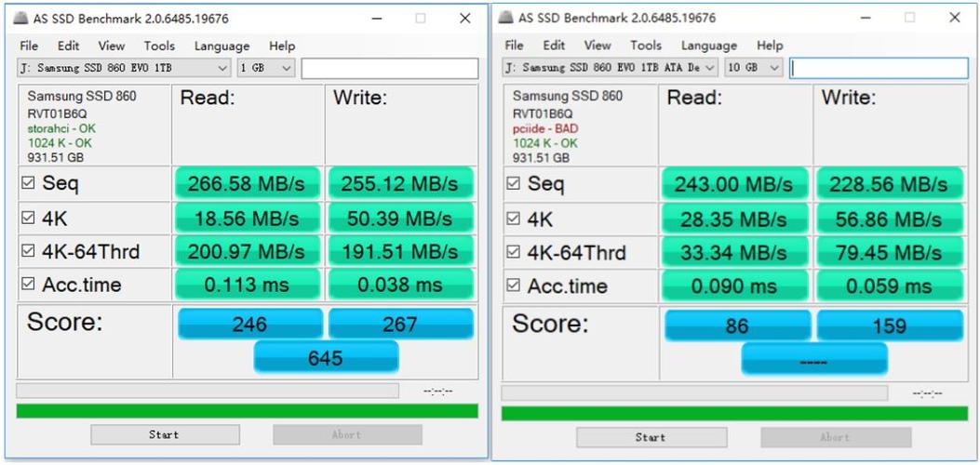The height and width of the screenshot is (465, 980).
Task: Toggle the Acc.time checkbox in right window
Action: coord(513,286)
